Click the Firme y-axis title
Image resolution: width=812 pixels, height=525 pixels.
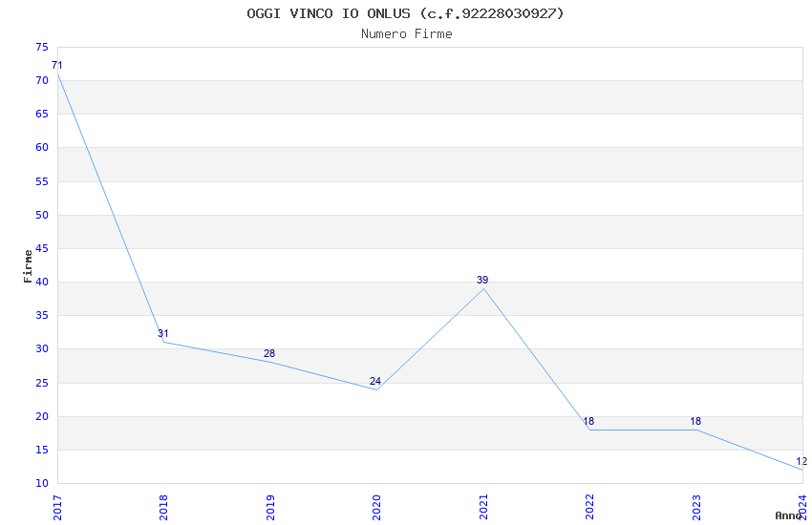click(28, 266)
